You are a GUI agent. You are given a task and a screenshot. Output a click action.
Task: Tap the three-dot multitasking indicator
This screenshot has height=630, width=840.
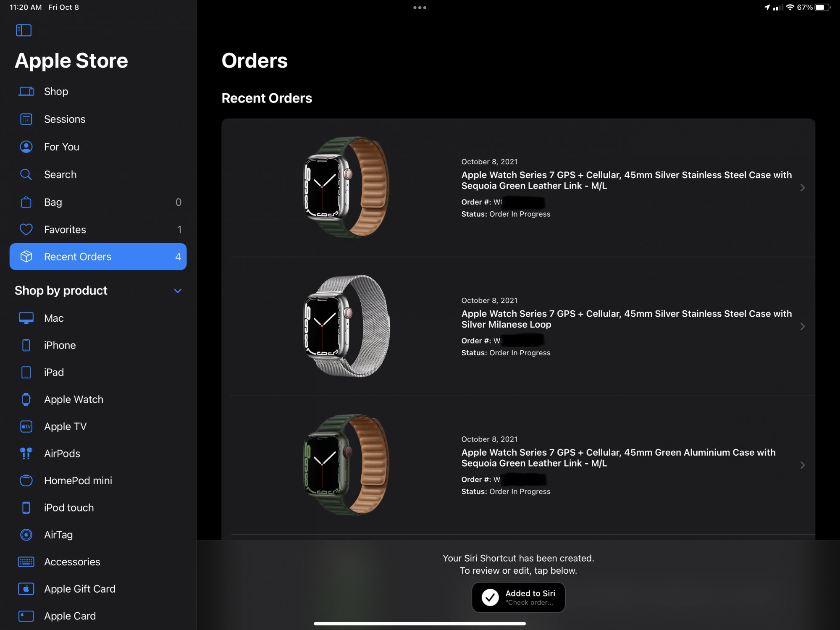pyautogui.click(x=420, y=8)
